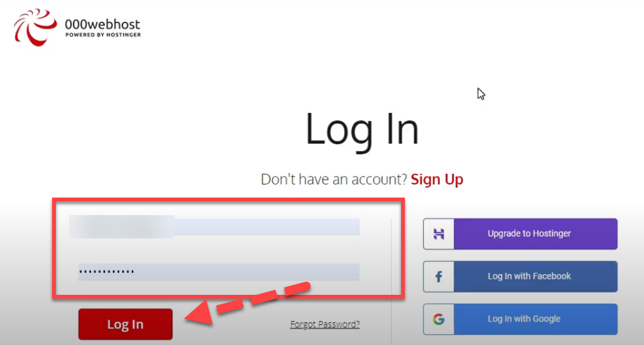The height and width of the screenshot is (345, 644).
Task: Click the red highlight box border
Action: coord(228,199)
